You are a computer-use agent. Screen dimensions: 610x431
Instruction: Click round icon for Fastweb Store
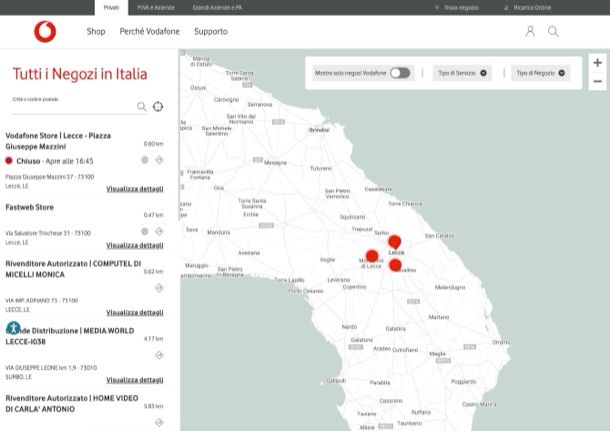(145, 231)
